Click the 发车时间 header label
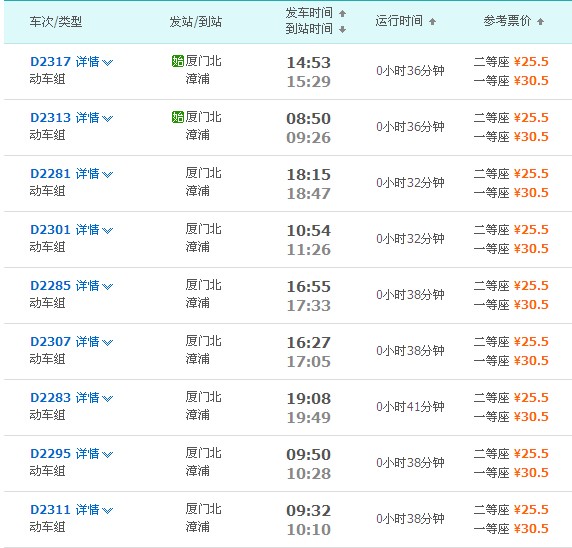The width and height of the screenshot is (572, 548). (x=309, y=13)
